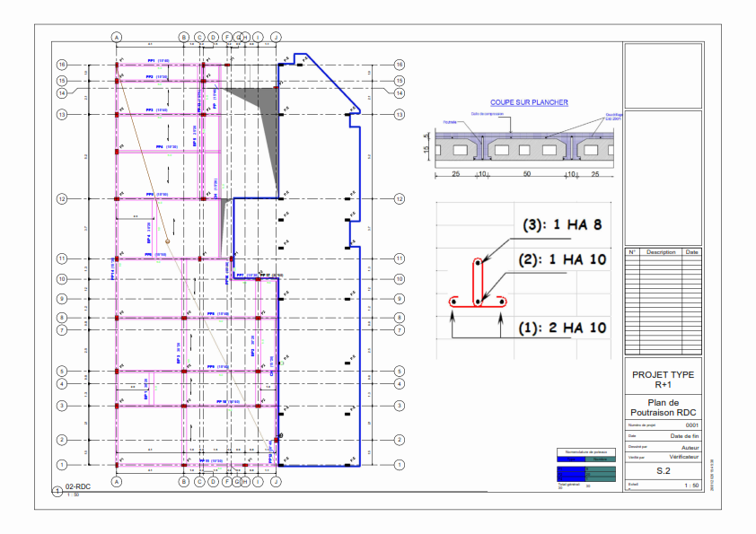Click grid bubble A at top
The height and width of the screenshot is (534, 756).
116,37
